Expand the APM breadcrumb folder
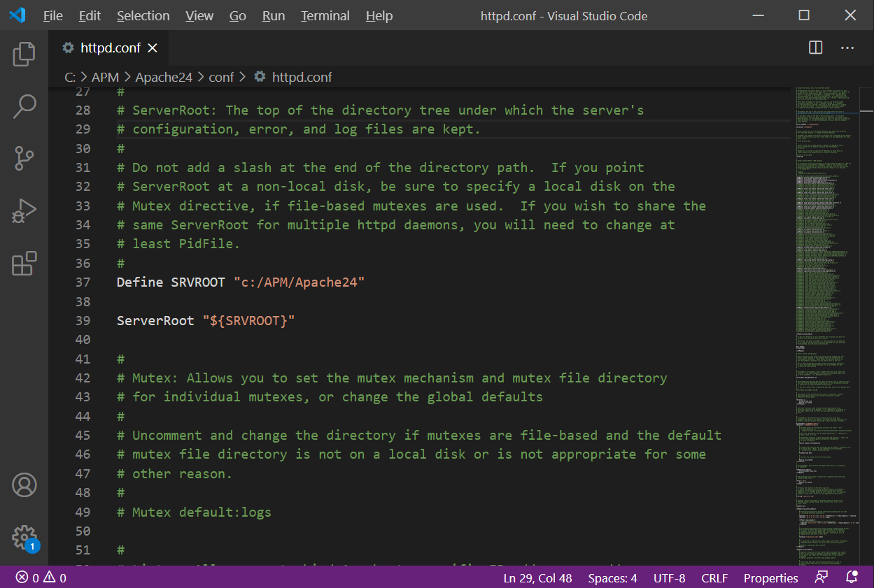 point(105,77)
